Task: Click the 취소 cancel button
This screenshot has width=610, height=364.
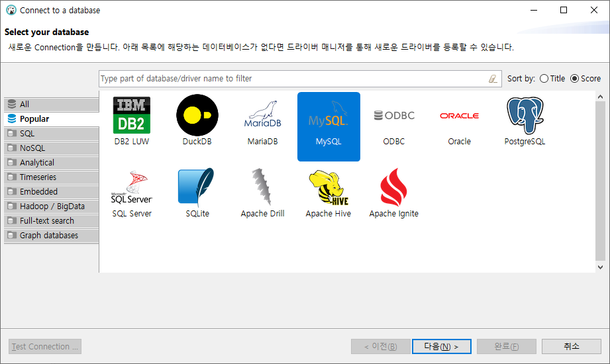Action: coord(572,346)
